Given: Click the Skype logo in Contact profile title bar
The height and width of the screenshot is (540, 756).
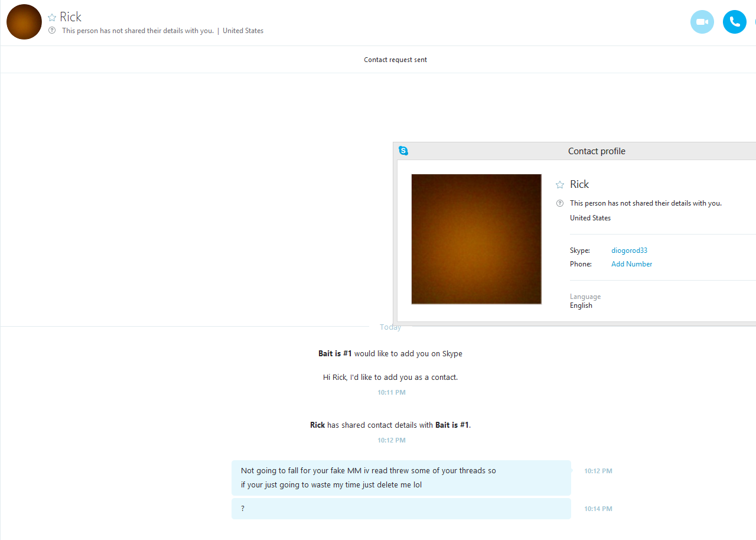Looking at the screenshot, I should 403,151.
